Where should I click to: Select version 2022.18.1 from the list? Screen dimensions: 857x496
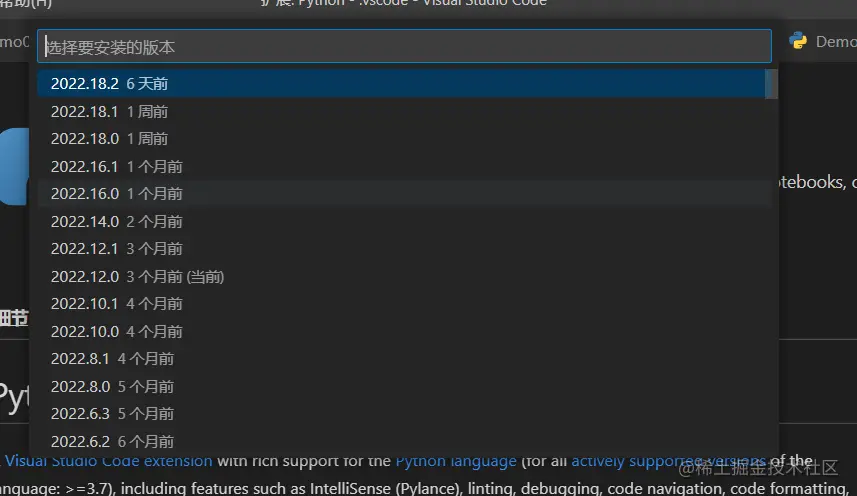pyautogui.click(x=401, y=111)
